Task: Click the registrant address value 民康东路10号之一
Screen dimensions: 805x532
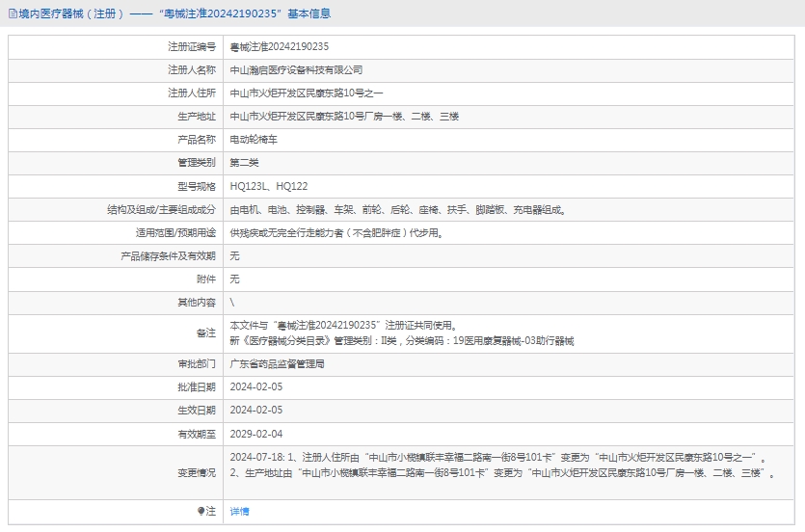Action: coord(307,93)
